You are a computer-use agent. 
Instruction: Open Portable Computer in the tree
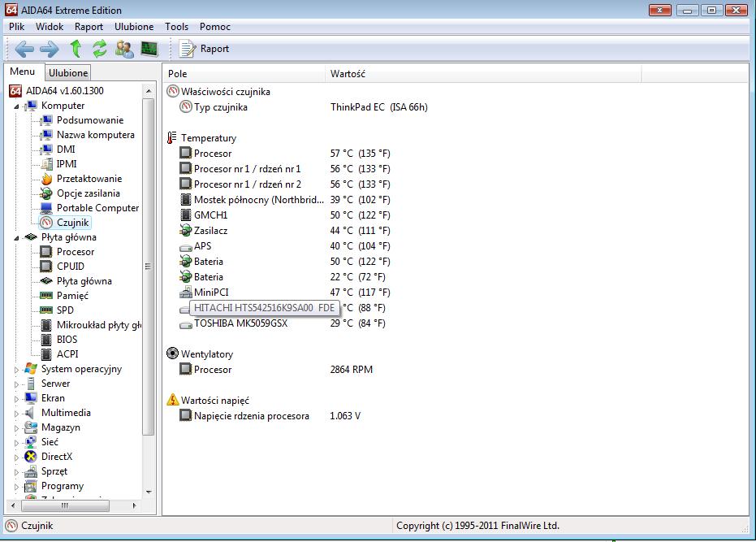98,207
